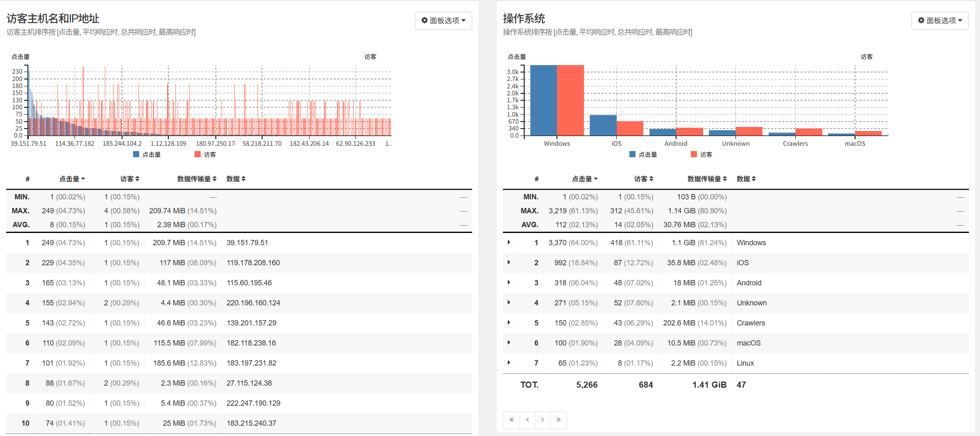Click the Unknown label in OS table
The width and height of the screenshot is (980, 436).
751,303
